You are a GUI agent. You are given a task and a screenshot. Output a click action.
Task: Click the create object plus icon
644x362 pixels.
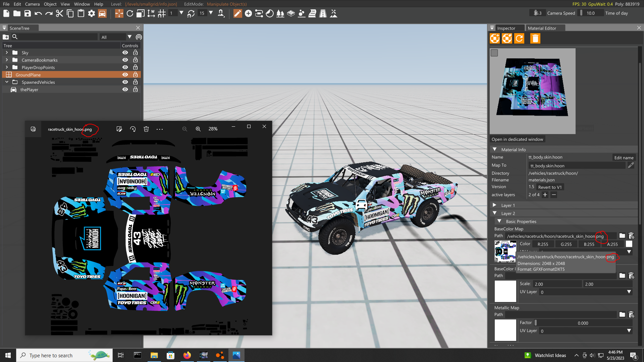pyautogui.click(x=248, y=13)
